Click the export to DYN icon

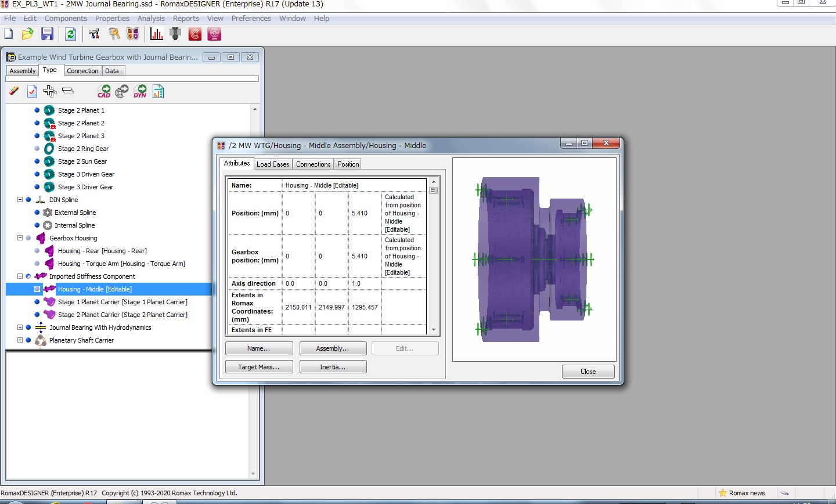pos(140,91)
